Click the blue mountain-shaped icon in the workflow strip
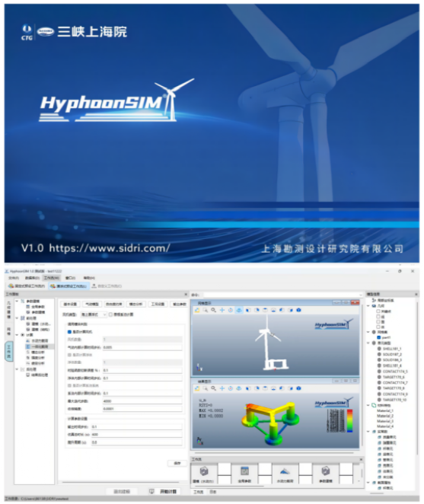The image size is (424, 504). click(x=285, y=471)
